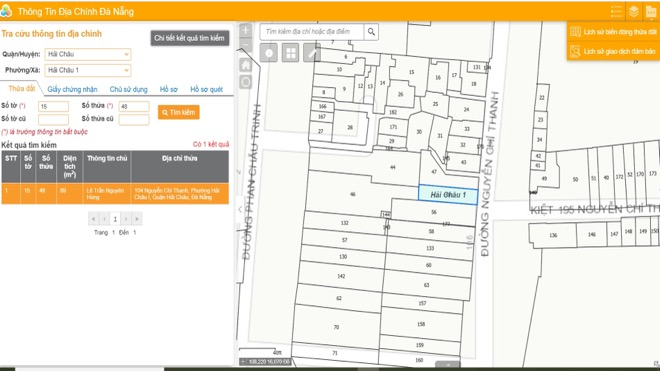Image resolution: width=660 pixels, height=371 pixels.
Task: Click the book icon beside Lịch sử biến động
Action: click(575, 32)
